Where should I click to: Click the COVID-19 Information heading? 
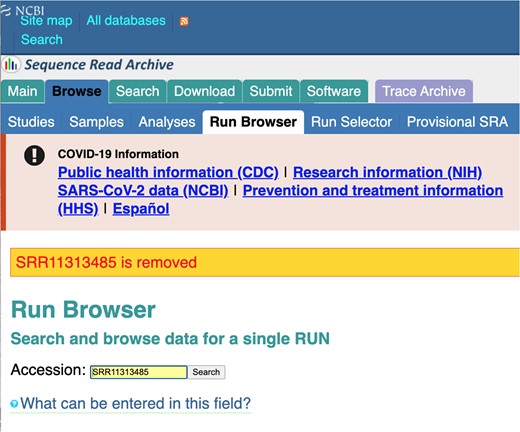[x=118, y=154]
